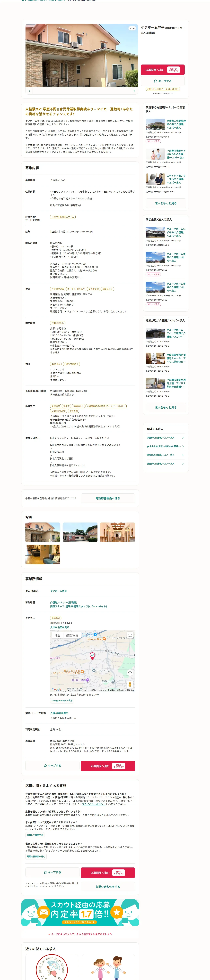210x980 pixels.
Task: Open 長野県の介護職/ヘルパー求人 chevron
Action: pos(183,463)
